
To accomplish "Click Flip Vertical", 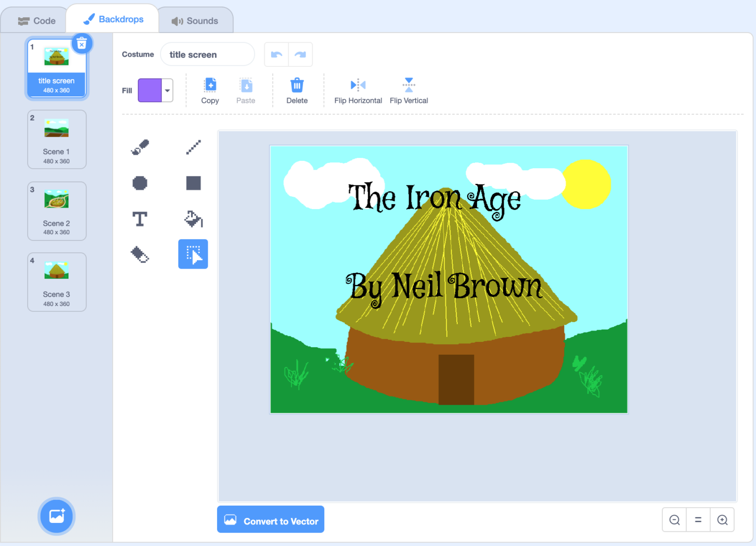I will [409, 90].
